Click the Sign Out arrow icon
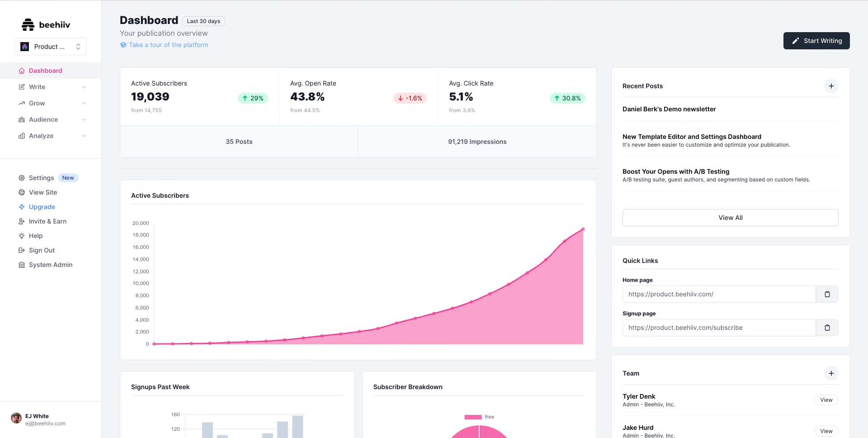This screenshot has height=438, width=868. coord(22,250)
